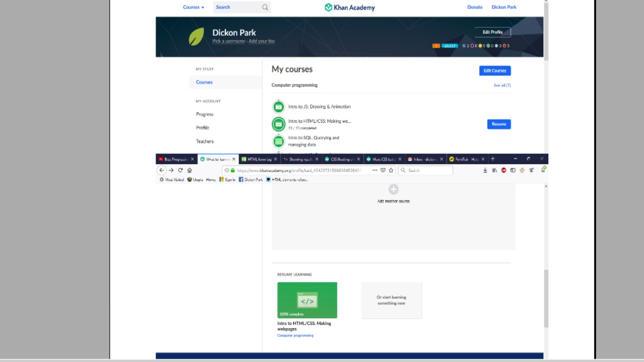This screenshot has height=362, width=644.
Task: Open a new browser tab
Action: pyautogui.click(x=493, y=159)
